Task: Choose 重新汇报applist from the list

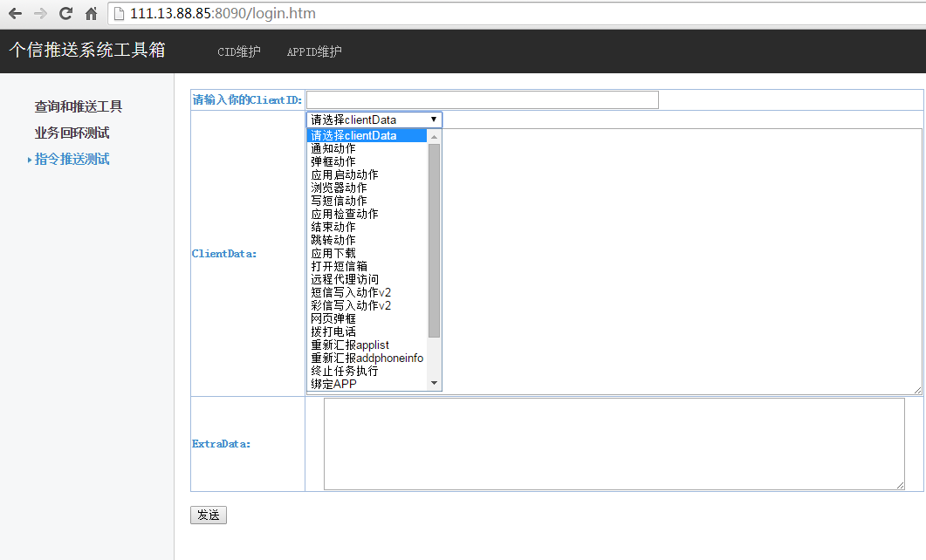Action: click(x=367, y=345)
